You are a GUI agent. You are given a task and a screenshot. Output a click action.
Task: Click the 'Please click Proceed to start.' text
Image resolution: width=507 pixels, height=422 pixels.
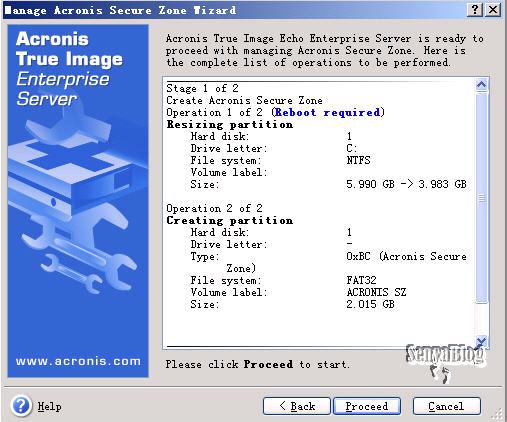(x=258, y=364)
